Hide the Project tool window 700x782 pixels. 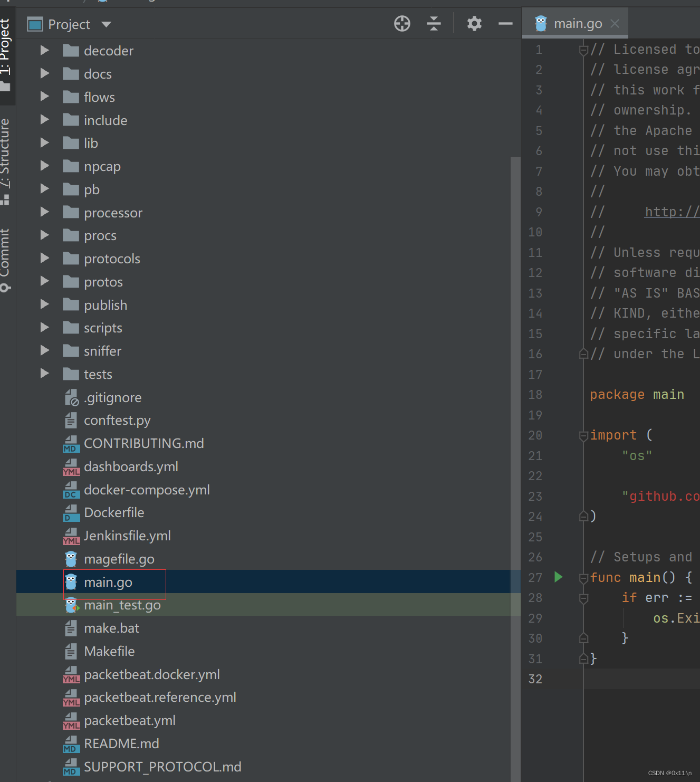pos(505,24)
